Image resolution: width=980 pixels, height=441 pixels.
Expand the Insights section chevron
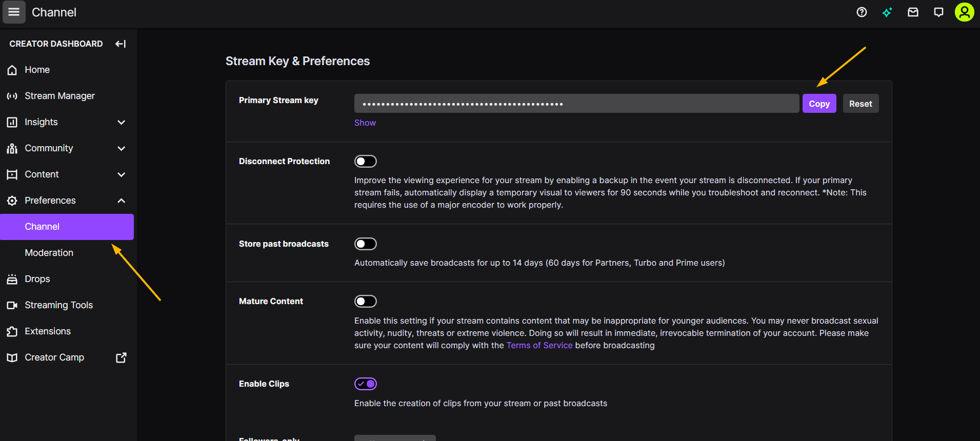click(x=122, y=122)
